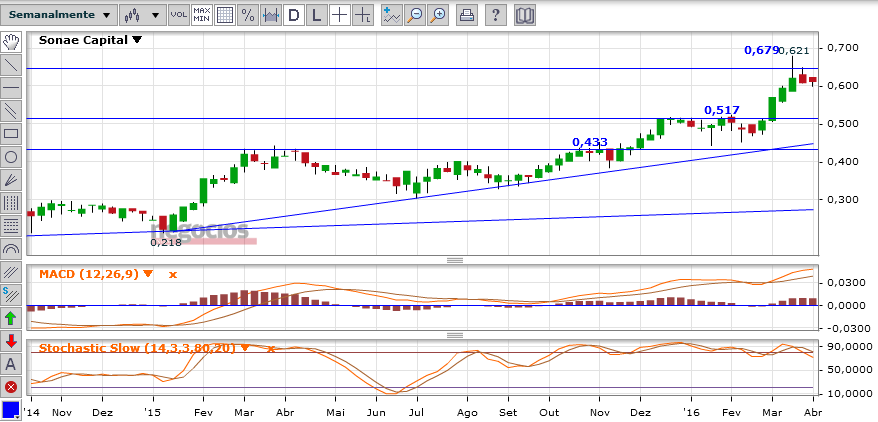Image resolution: width=878 pixels, height=422 pixels.
Task: Open the blue drawing color picker
Action: click(11, 410)
